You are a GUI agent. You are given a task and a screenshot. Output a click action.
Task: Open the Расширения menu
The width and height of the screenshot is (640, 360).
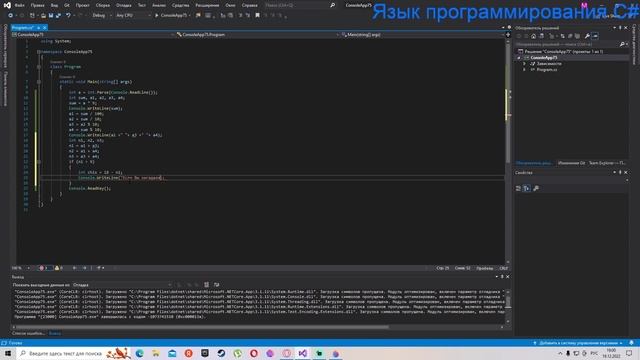[207, 5]
